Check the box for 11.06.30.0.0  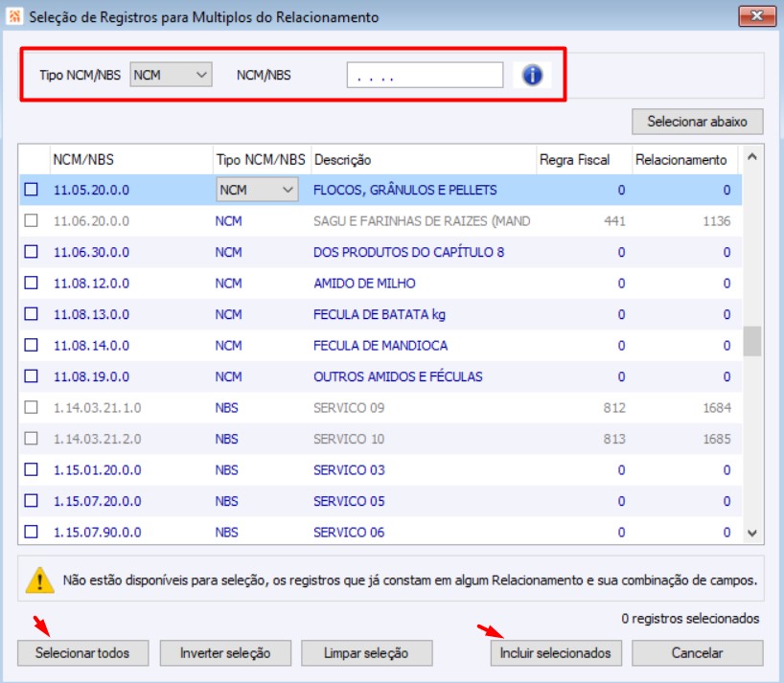click(31, 251)
